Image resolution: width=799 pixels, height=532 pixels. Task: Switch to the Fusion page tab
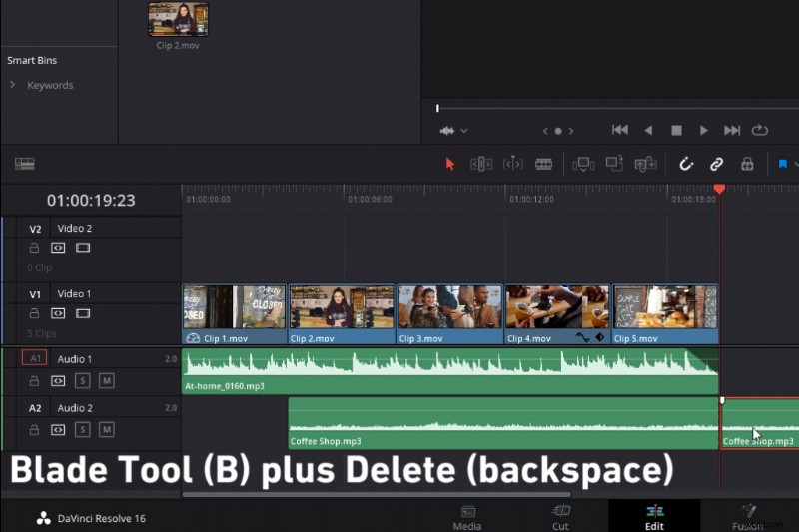pyautogui.click(x=748, y=518)
